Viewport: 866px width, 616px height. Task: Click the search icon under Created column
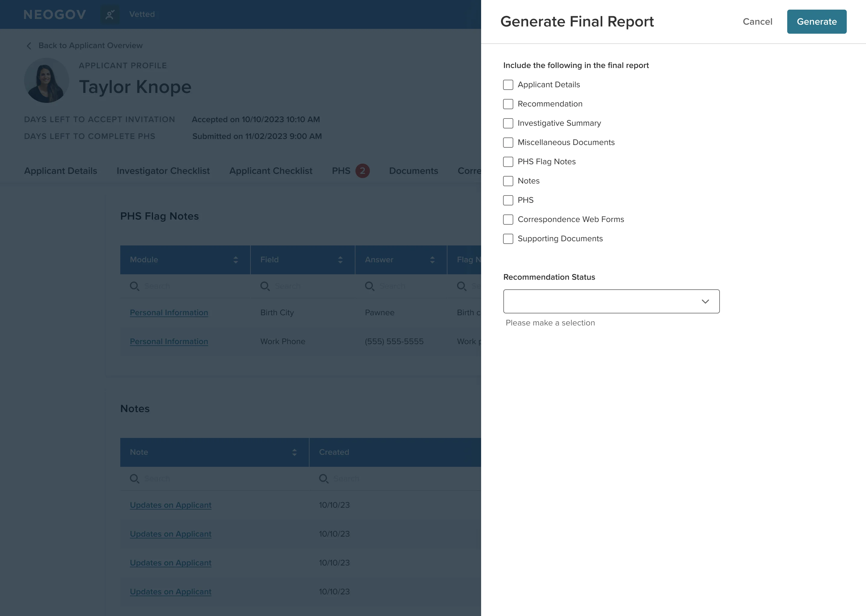point(324,479)
